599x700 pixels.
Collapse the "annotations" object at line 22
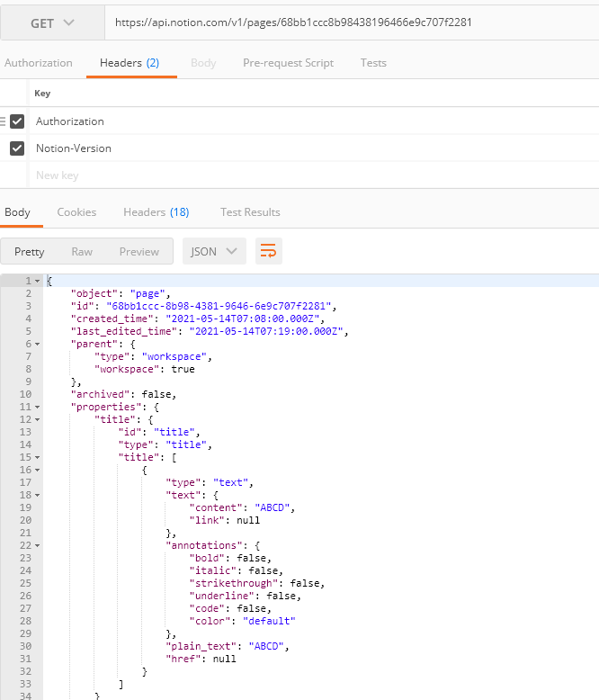[38, 545]
